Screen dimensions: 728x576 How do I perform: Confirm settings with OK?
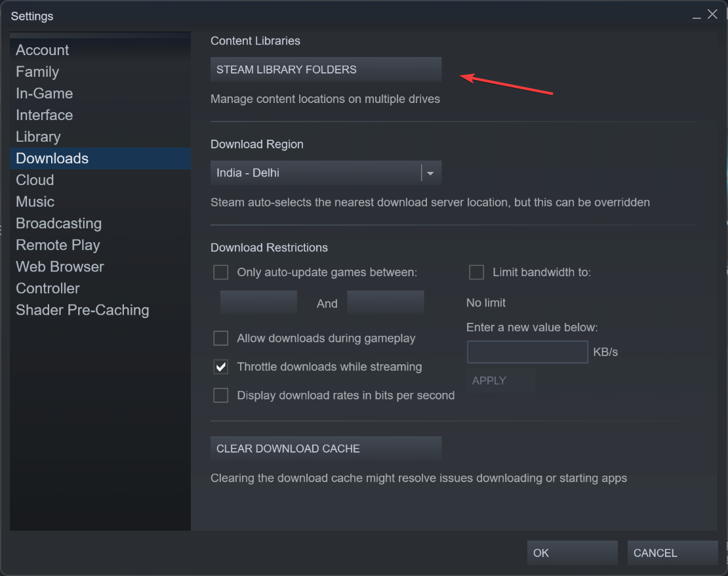pyautogui.click(x=572, y=553)
